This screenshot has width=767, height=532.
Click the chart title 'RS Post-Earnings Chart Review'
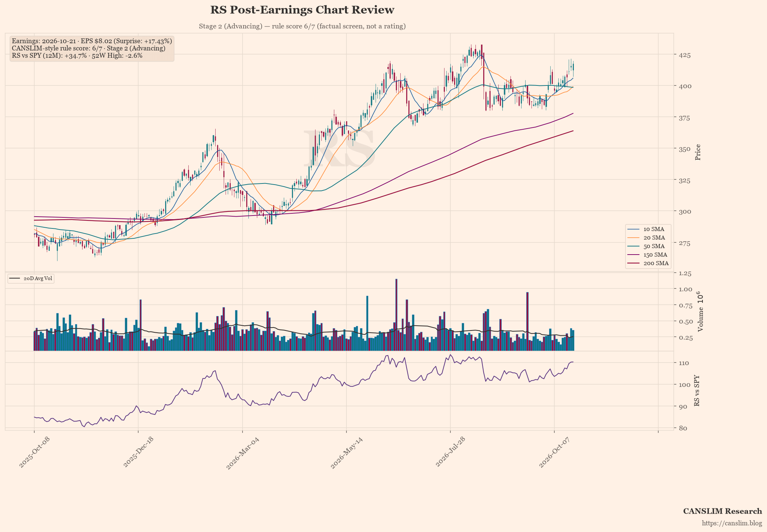tap(302, 10)
